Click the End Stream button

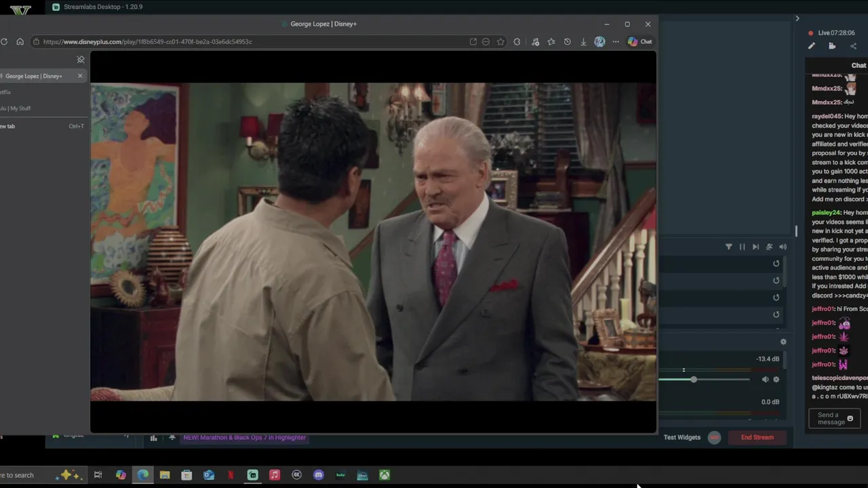click(x=757, y=437)
